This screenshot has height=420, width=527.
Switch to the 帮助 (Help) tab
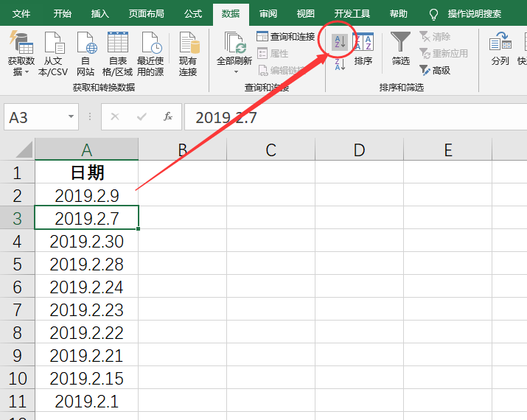pyautogui.click(x=399, y=14)
